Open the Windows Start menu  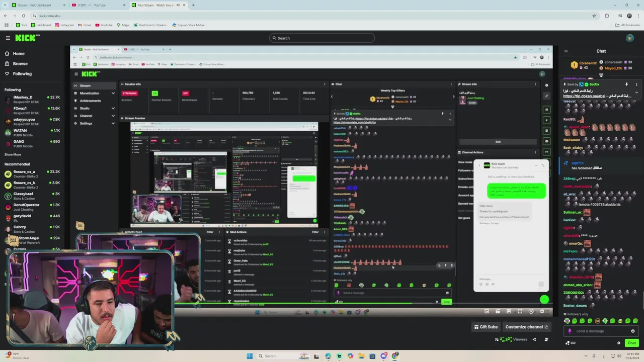(x=250, y=356)
